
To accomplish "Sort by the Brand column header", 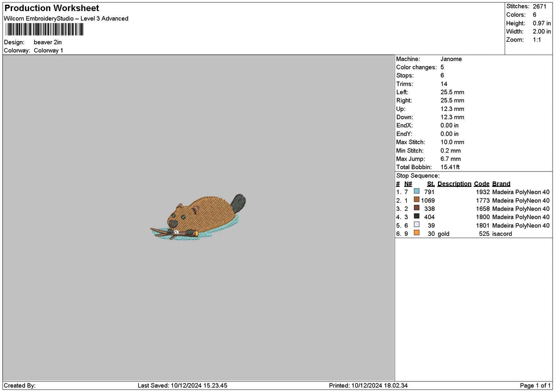I will (x=501, y=184).
